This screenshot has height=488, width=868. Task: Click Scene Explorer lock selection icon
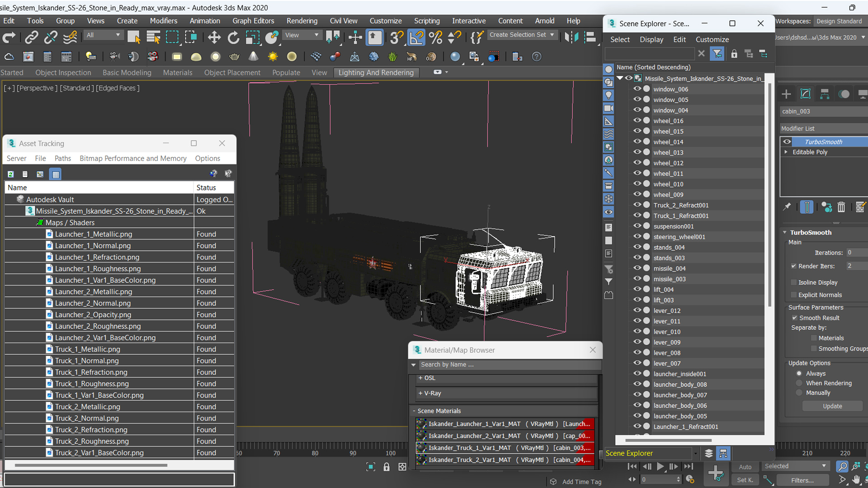pyautogui.click(x=734, y=54)
